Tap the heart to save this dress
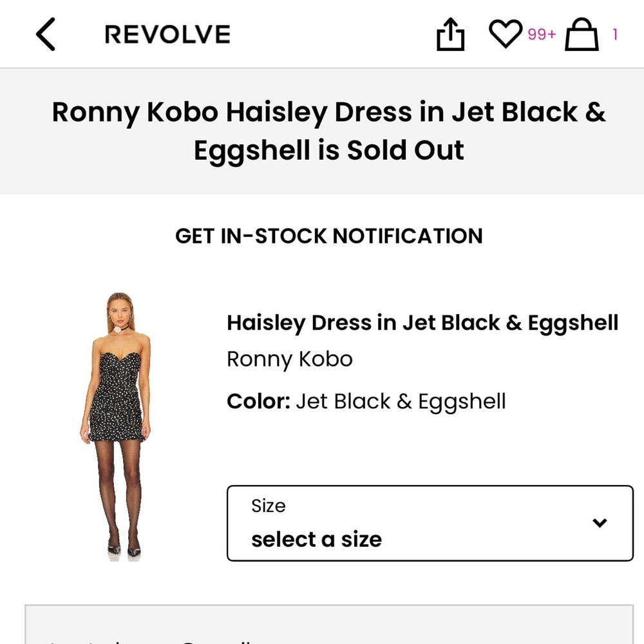Screen dimensions: 644x644 point(507,34)
